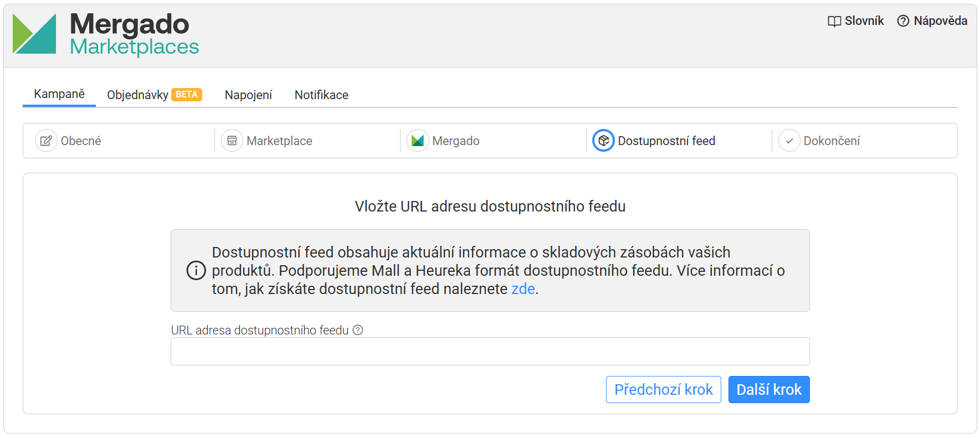Jump to the Dokončení step label
This screenshot has width=980, height=438.
(832, 141)
